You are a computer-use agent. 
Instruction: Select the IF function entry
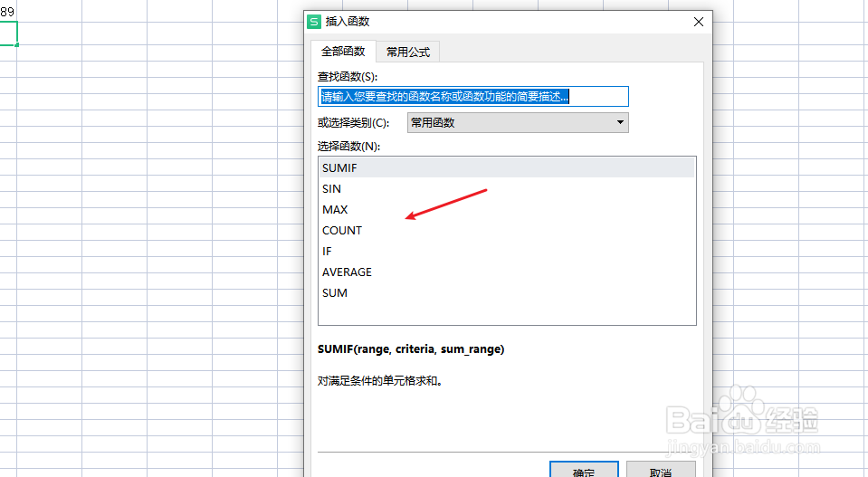tap(507, 252)
